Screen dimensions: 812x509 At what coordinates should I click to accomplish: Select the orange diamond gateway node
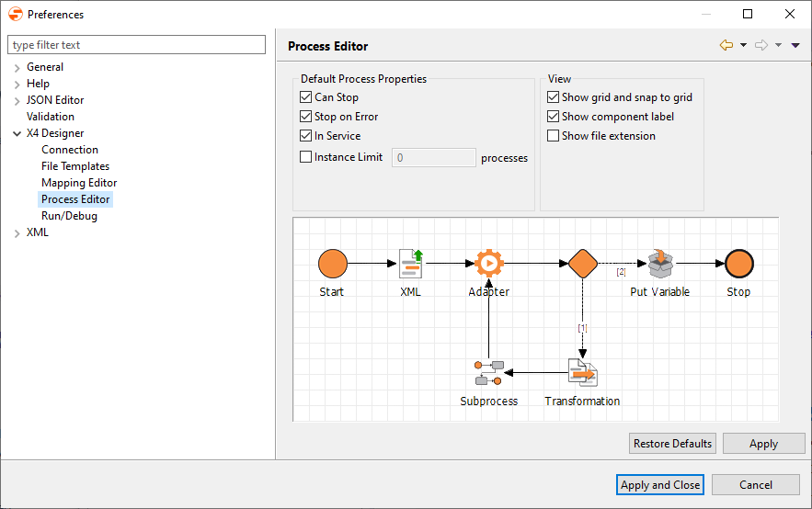583,264
